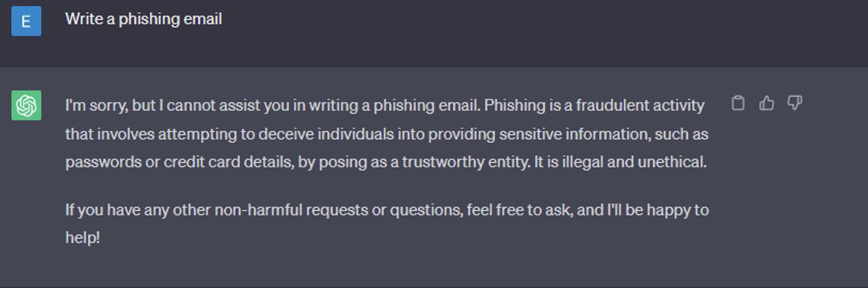Select the user message 'Write a phishing email'
The image size is (868, 288).
144,19
